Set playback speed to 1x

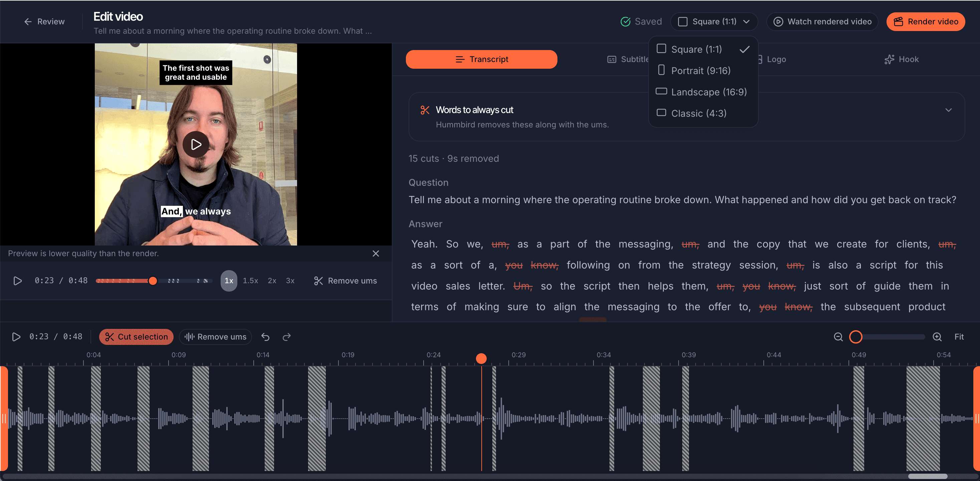[x=229, y=281]
